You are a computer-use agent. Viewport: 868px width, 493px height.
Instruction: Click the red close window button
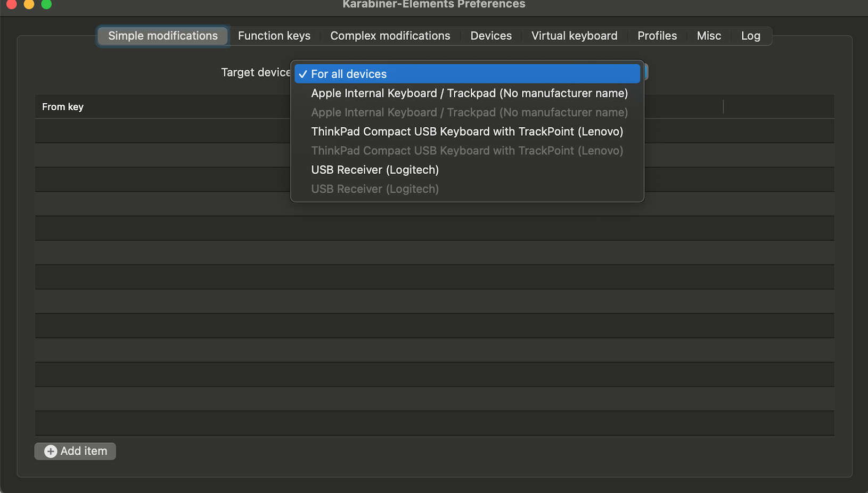click(11, 4)
